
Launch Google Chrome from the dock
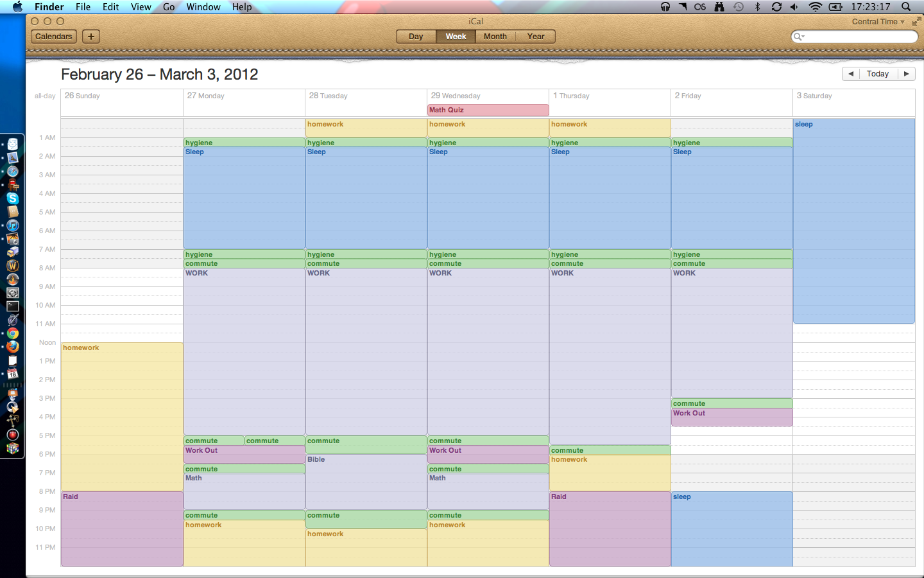coord(13,333)
